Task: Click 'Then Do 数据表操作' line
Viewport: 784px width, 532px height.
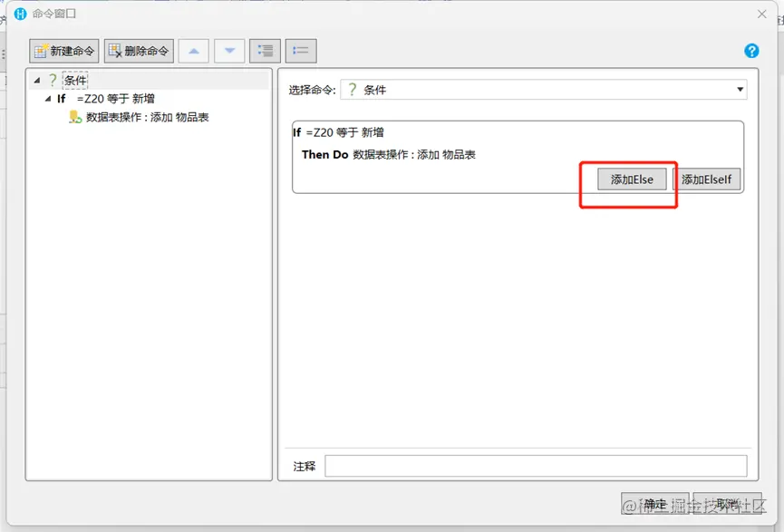Action: point(389,154)
